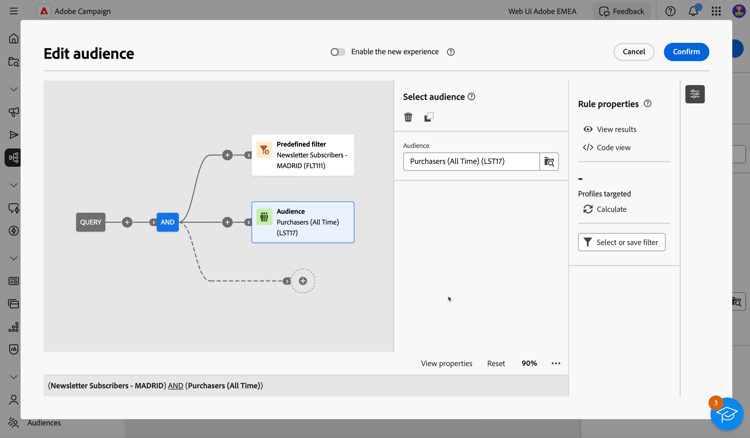Select the AND operator node
The width and height of the screenshot is (750, 438).
click(x=167, y=222)
